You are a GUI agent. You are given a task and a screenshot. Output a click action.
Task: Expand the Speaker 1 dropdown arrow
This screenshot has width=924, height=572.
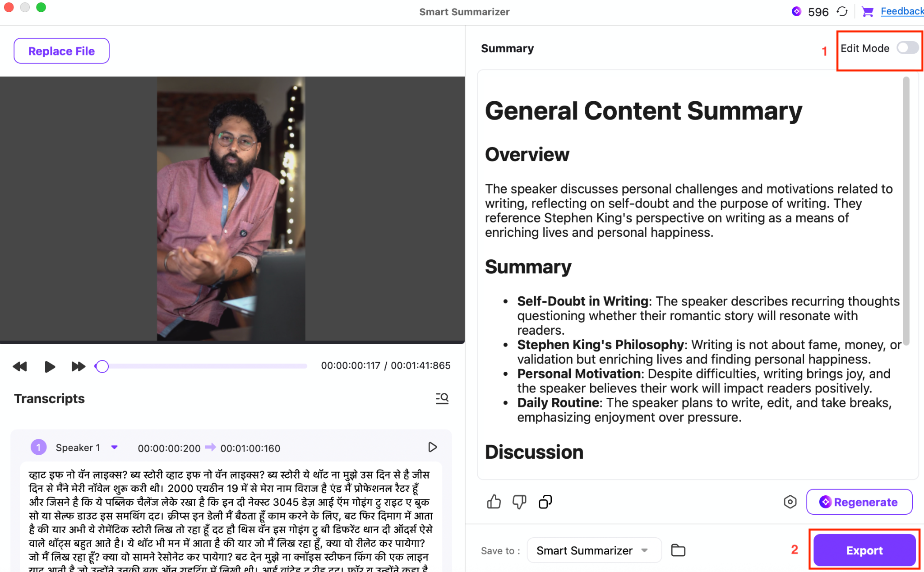pos(114,447)
